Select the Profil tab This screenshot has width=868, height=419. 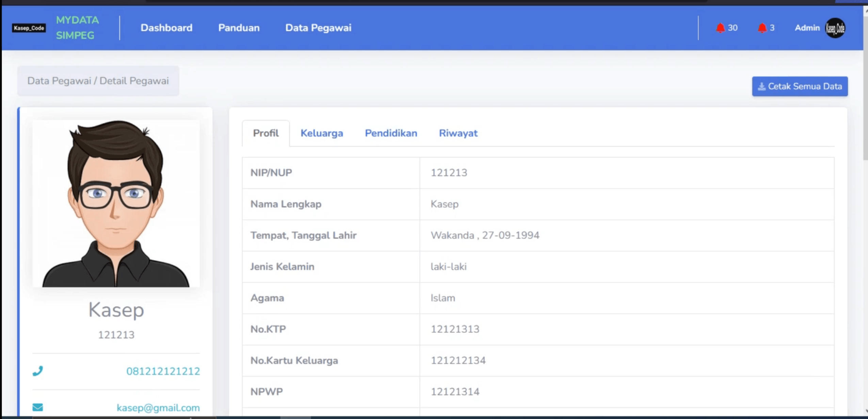266,133
